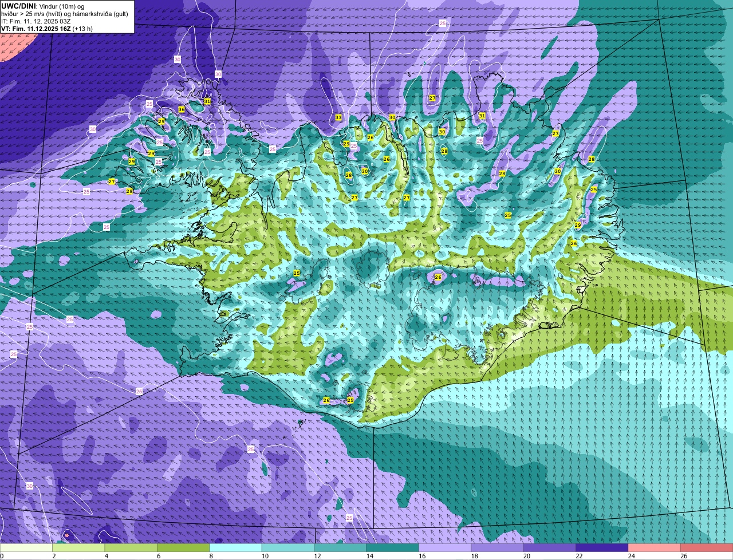Screen dimensions: 733x560
Task: Pick the 18–20 m/s light purple legend swatch
Action: 498,547
